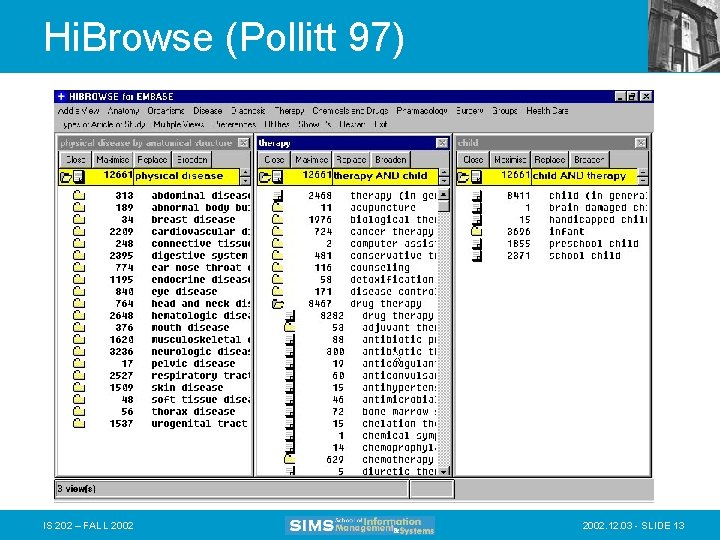Click document icon beside brain damaged child
This screenshot has width=720, height=540.
click(x=477, y=208)
